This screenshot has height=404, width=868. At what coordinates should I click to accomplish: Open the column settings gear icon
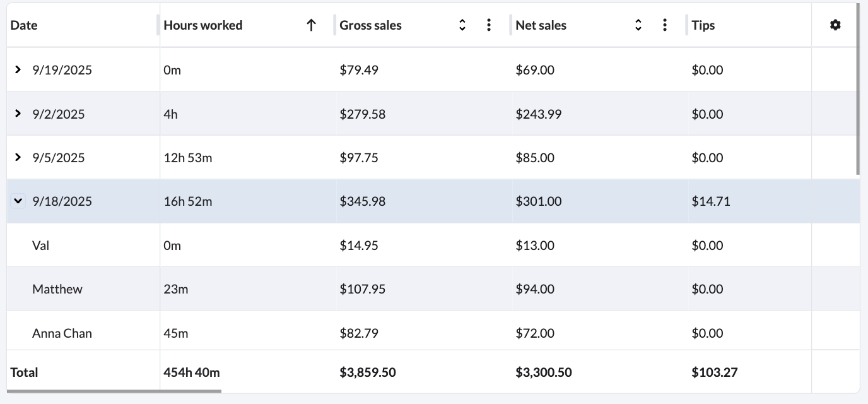[x=835, y=24]
